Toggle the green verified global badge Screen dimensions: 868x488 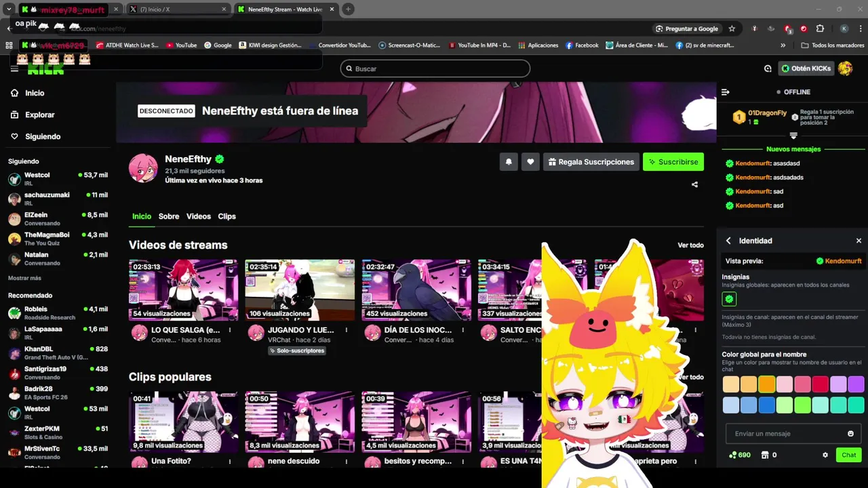pyautogui.click(x=729, y=299)
